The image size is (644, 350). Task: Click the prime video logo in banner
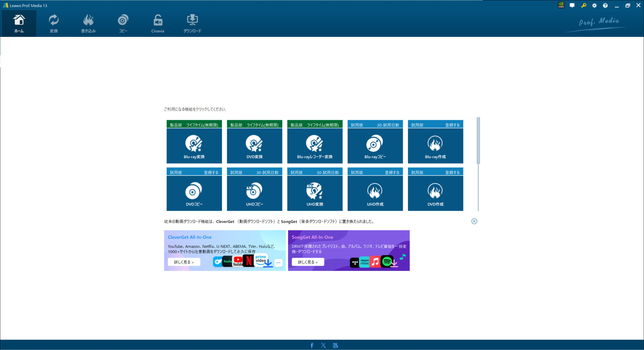point(261,259)
